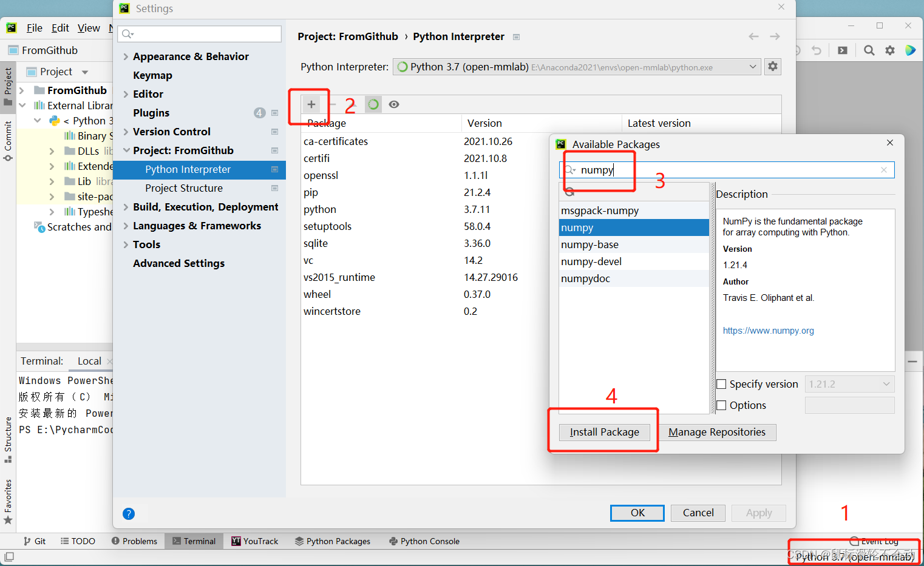The image size is (924, 566).
Task: Open the Commit side panel tab
Action: pos(8,141)
